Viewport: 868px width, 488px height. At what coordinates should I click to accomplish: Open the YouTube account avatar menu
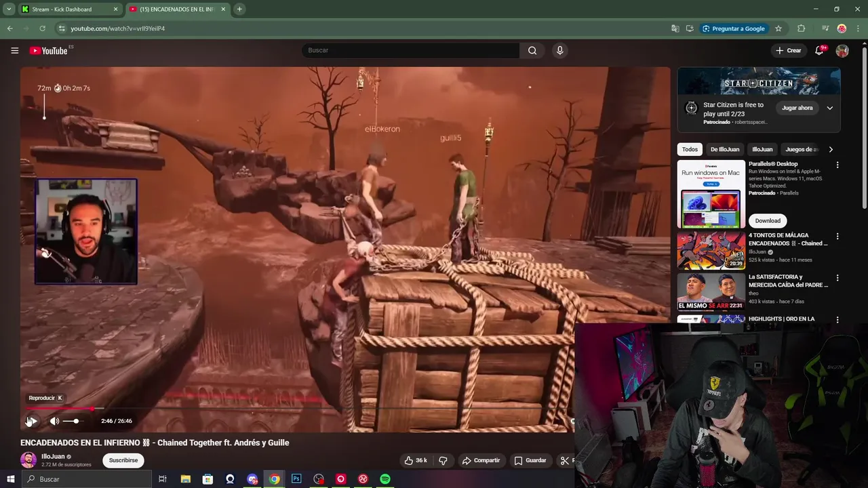[842, 50]
